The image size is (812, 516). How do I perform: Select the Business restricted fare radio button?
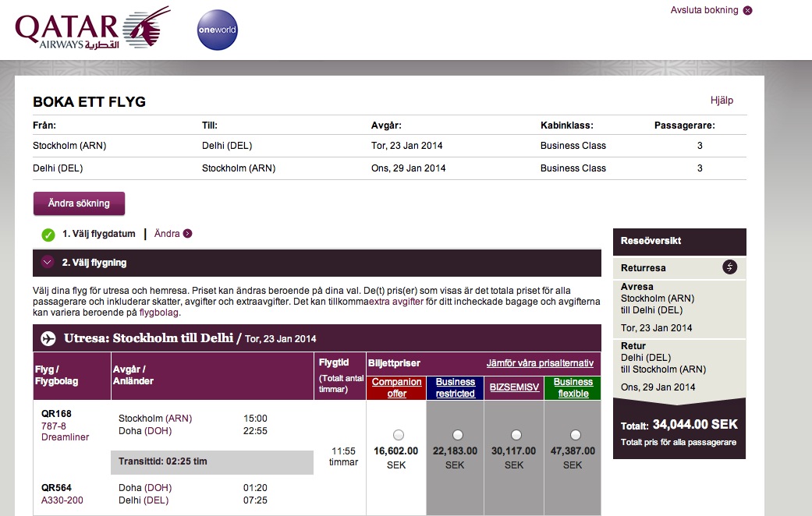(x=457, y=434)
